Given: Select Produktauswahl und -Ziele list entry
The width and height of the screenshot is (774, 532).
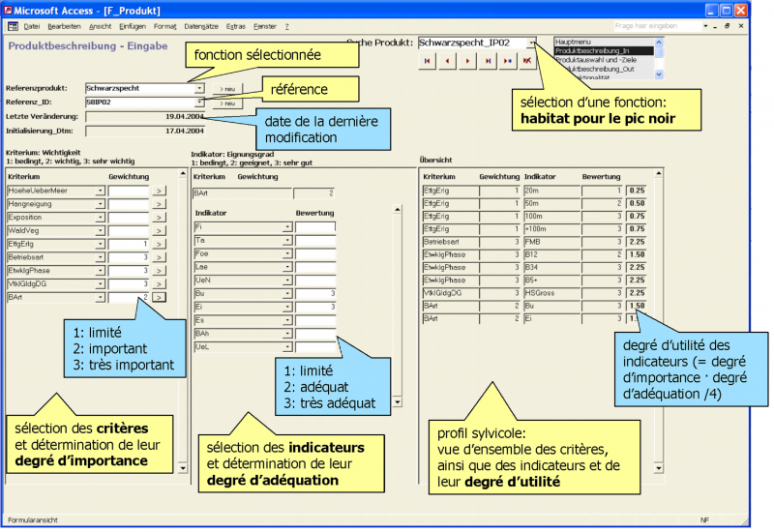Looking at the screenshot, I should pos(604,60).
